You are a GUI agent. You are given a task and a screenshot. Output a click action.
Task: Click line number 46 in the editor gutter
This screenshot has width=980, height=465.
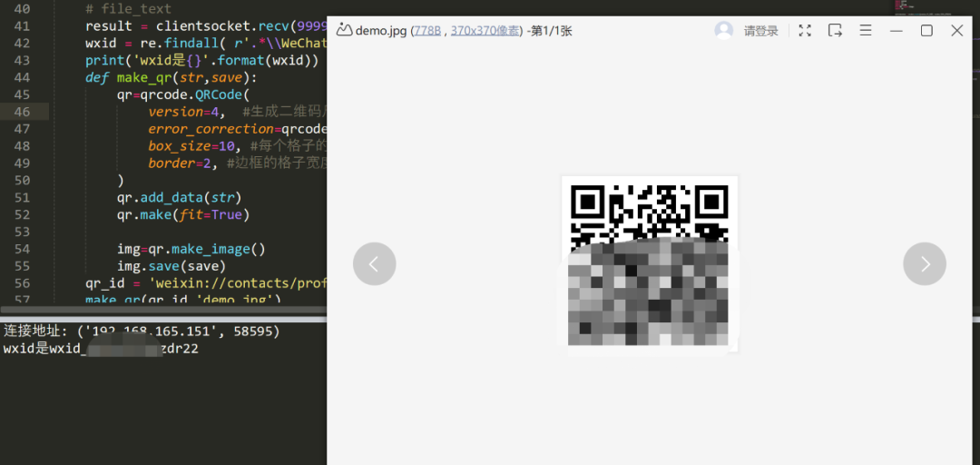click(21, 112)
